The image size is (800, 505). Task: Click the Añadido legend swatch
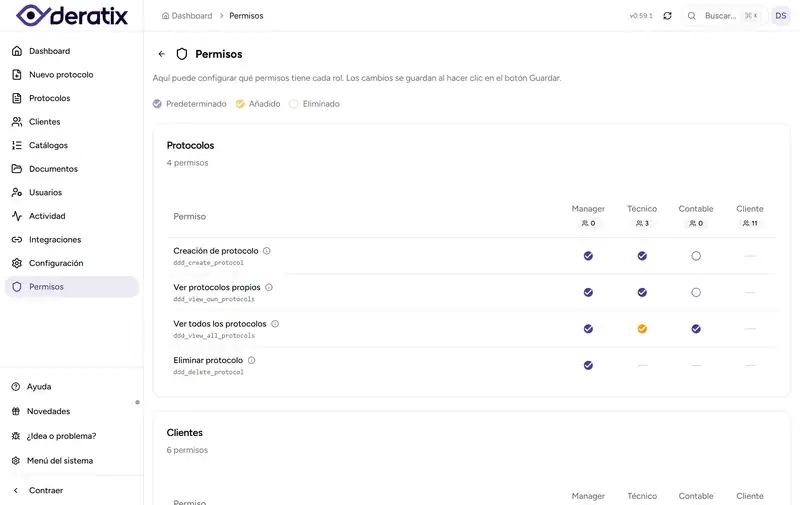[240, 104]
